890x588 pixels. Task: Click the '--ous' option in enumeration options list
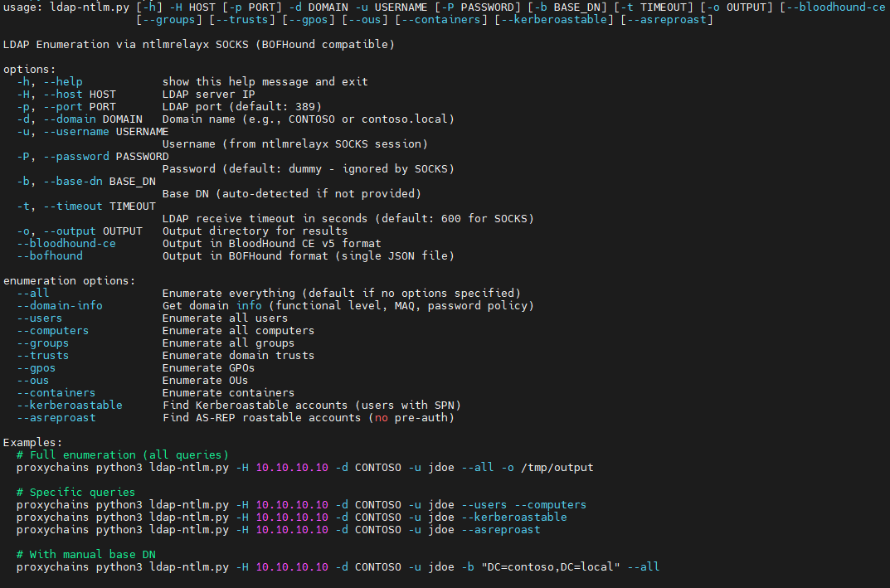coord(33,381)
